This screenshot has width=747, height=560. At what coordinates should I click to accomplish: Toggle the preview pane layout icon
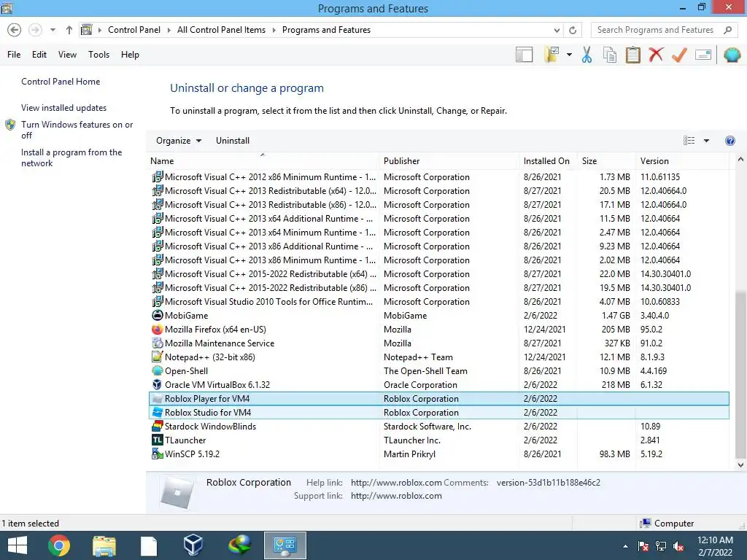[x=524, y=55]
